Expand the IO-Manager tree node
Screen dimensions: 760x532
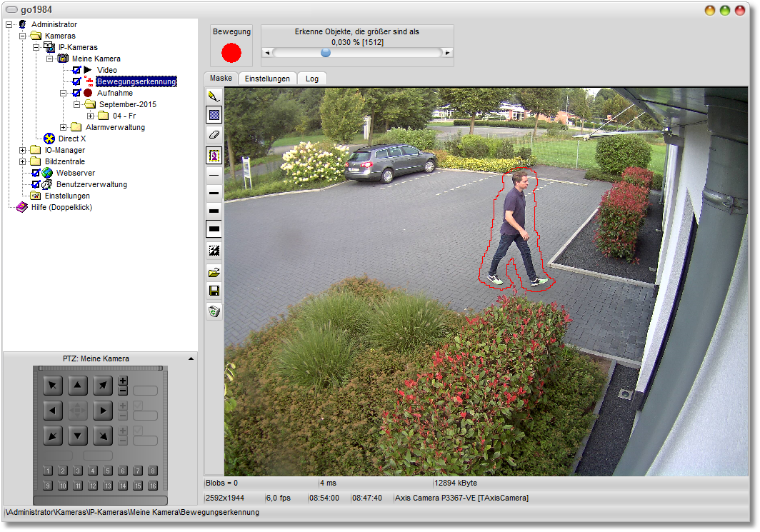tap(23, 150)
